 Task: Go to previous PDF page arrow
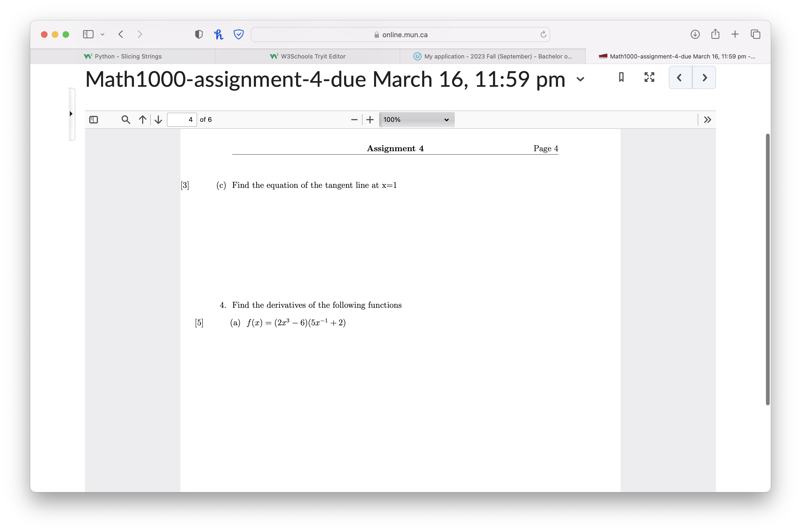143,119
